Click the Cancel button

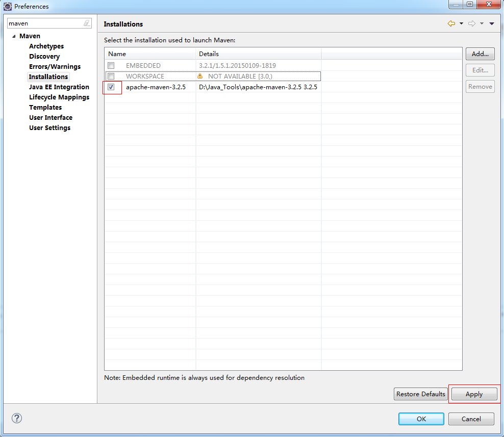pos(471,419)
